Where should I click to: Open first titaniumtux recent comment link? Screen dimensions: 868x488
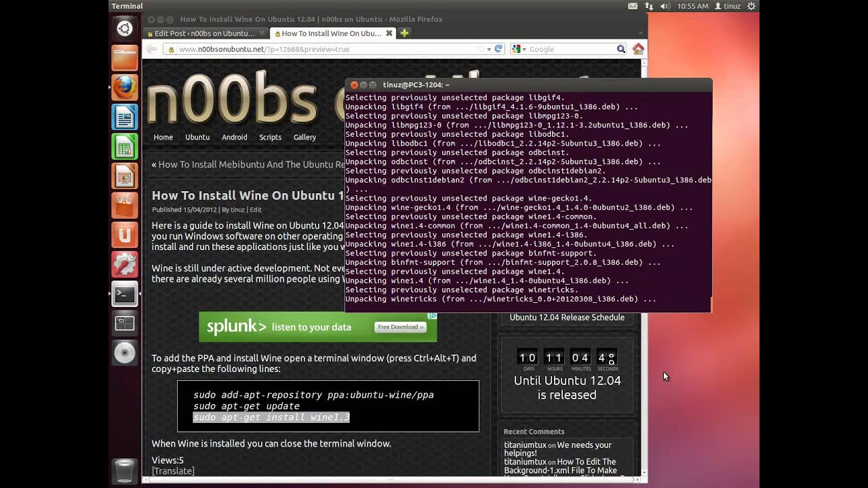pyautogui.click(x=526, y=445)
